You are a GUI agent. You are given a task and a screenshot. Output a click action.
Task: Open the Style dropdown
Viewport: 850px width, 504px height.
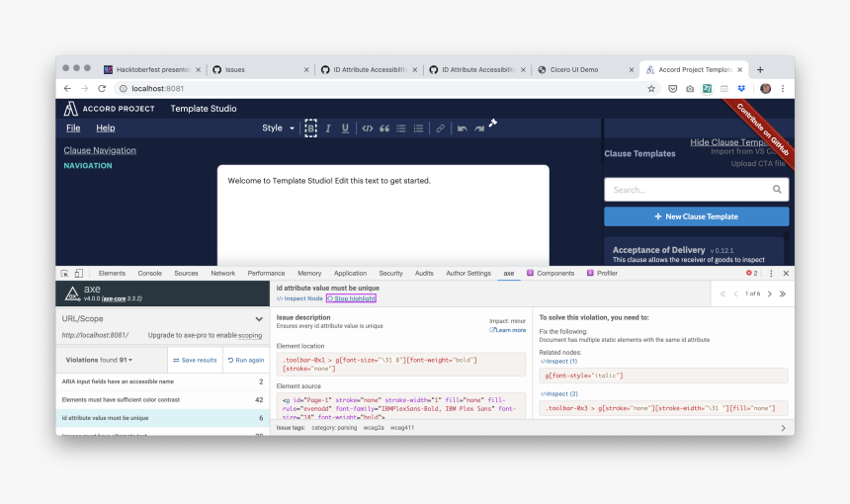point(278,128)
